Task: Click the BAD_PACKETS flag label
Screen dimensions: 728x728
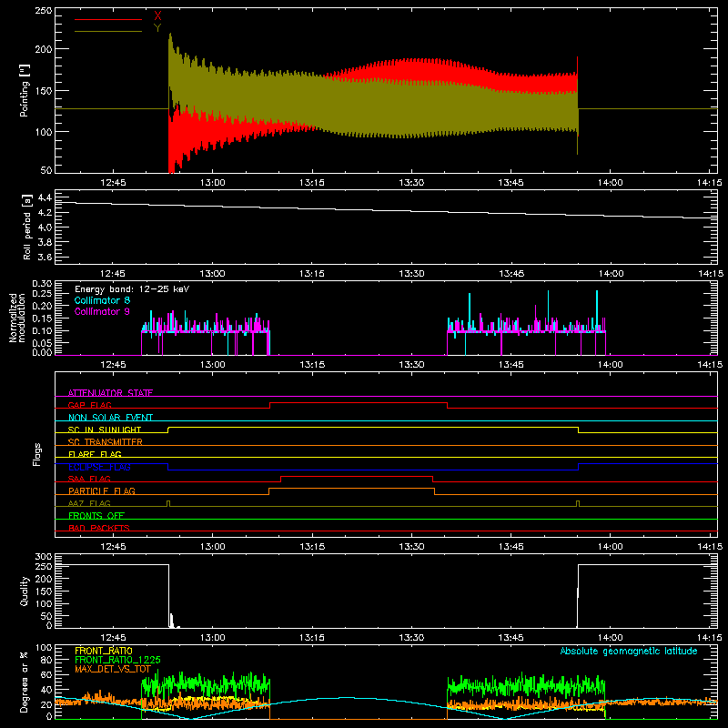Action: 99,528
